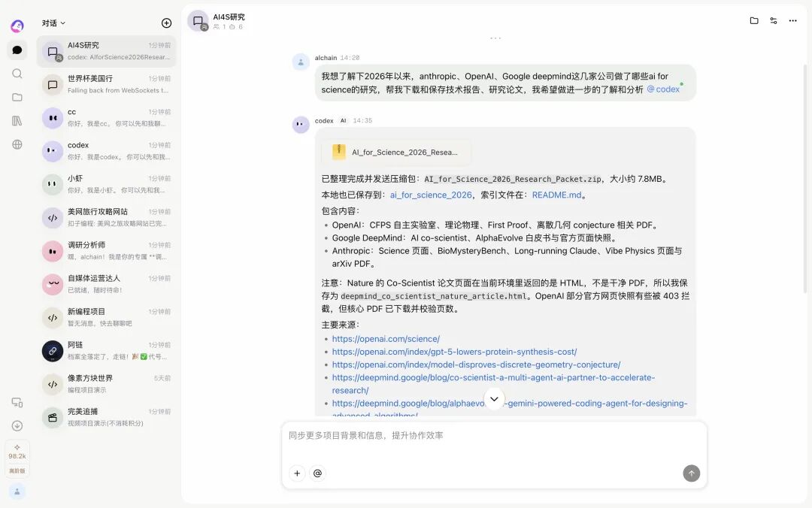Open the codex conversation in the list

(106, 151)
